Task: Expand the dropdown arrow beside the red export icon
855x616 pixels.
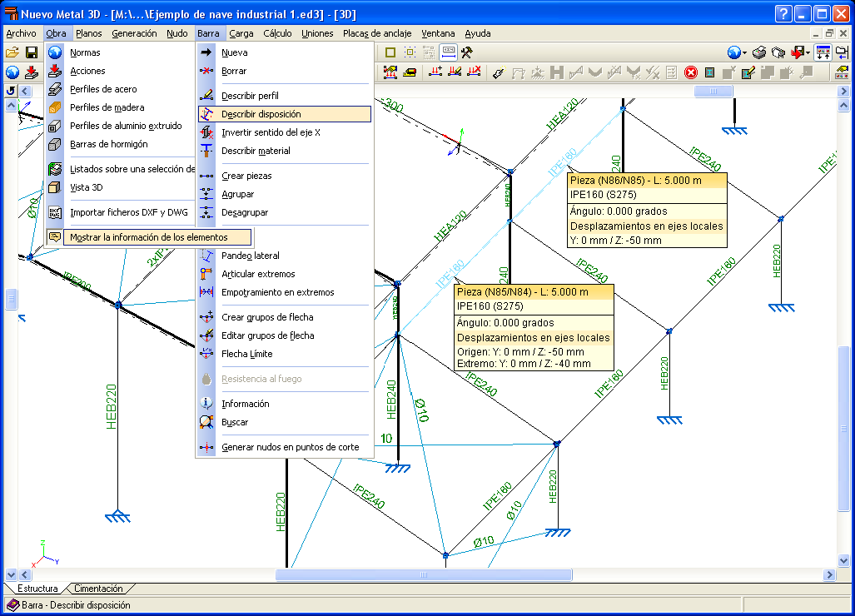Action: click(x=808, y=52)
